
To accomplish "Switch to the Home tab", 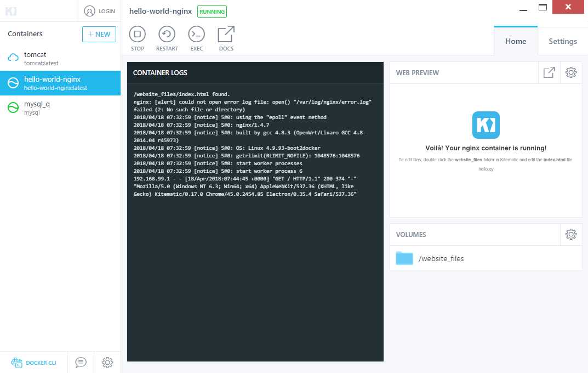I will click(516, 41).
